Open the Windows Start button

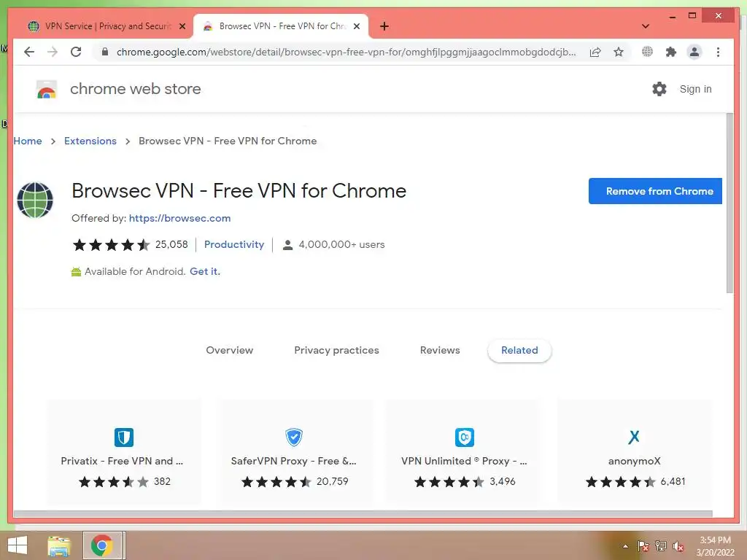pyautogui.click(x=18, y=545)
